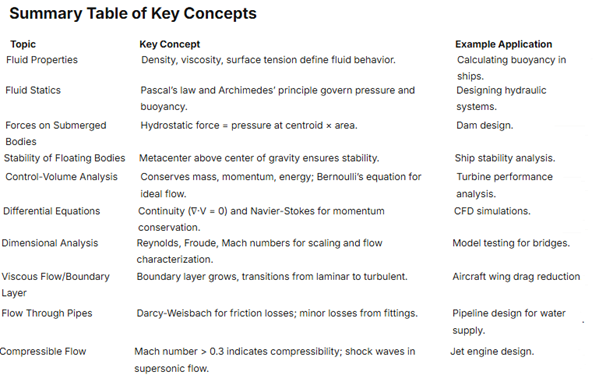The width and height of the screenshot is (606, 382).
Task: Click the 'Jet engine design.' cell
Action: pos(492,351)
